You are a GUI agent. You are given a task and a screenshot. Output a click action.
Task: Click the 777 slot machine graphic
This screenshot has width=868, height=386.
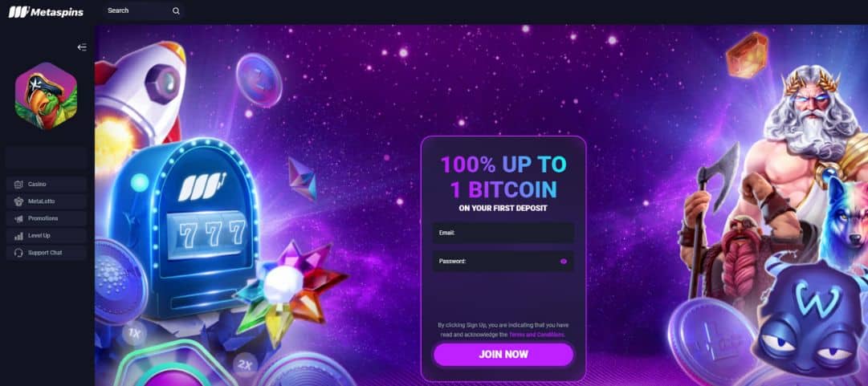182,228
